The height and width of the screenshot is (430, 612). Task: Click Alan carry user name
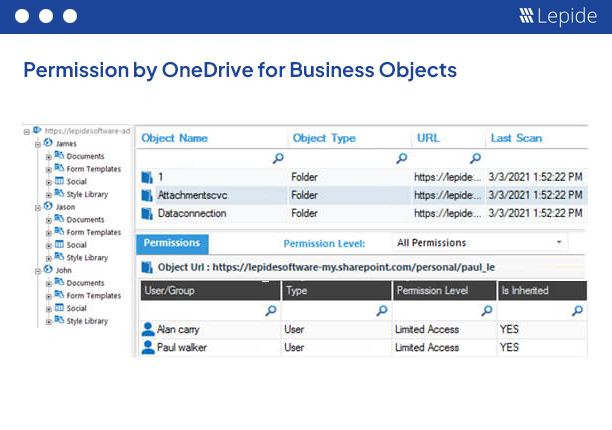click(x=178, y=330)
